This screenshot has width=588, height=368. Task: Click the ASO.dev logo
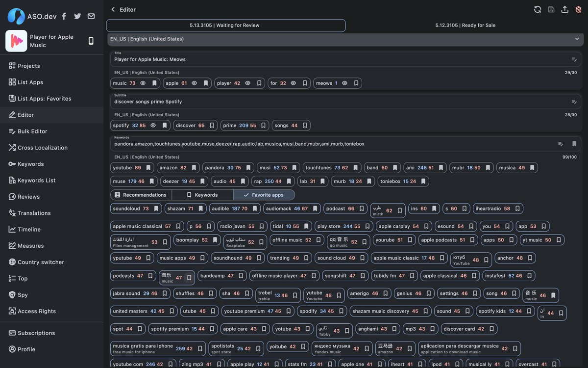pos(16,16)
